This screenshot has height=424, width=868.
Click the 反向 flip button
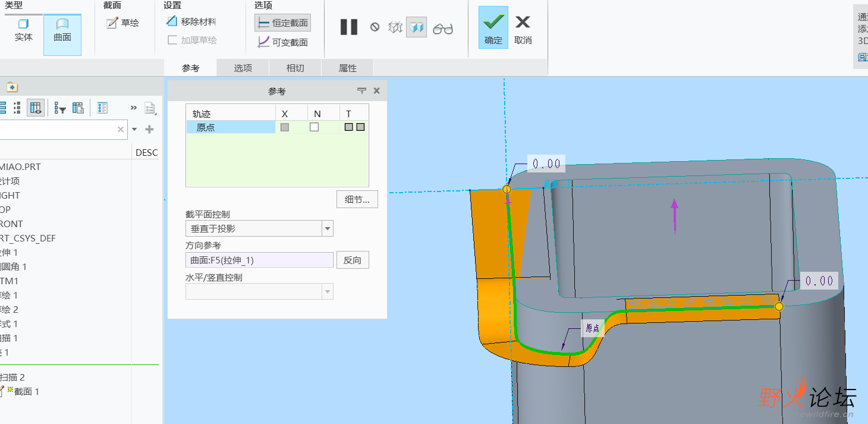(x=353, y=260)
